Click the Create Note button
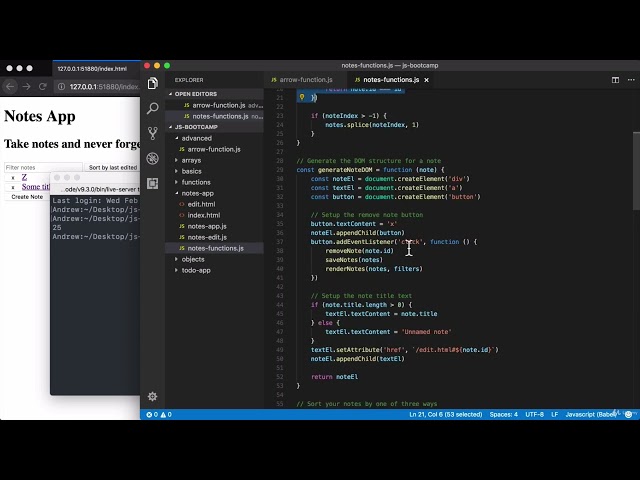Image resolution: width=640 pixels, height=480 pixels. point(27,197)
